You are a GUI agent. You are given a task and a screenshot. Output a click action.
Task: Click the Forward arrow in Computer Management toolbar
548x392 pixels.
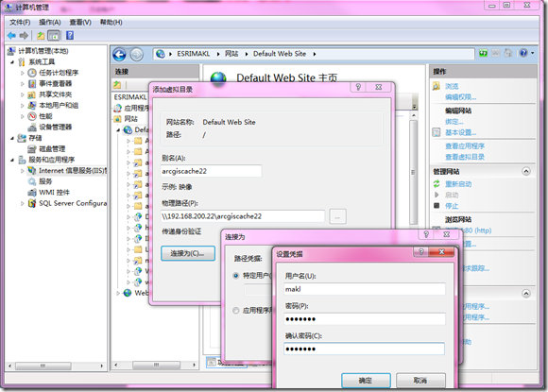(x=24, y=36)
